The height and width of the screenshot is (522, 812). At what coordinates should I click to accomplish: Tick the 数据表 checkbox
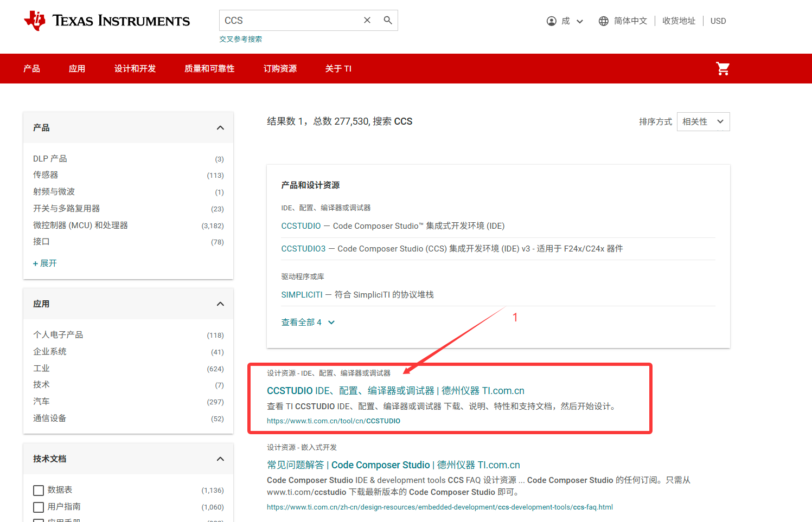pos(39,491)
